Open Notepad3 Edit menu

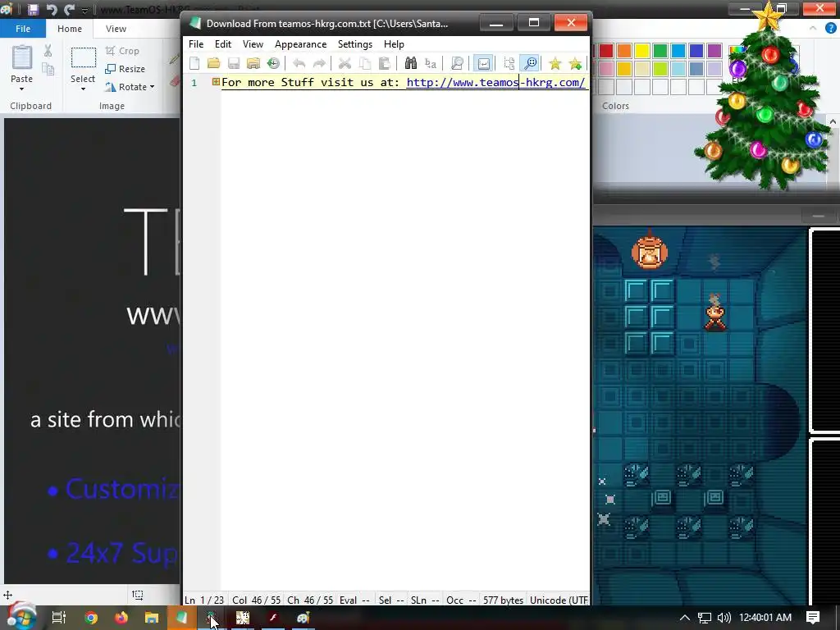point(223,44)
